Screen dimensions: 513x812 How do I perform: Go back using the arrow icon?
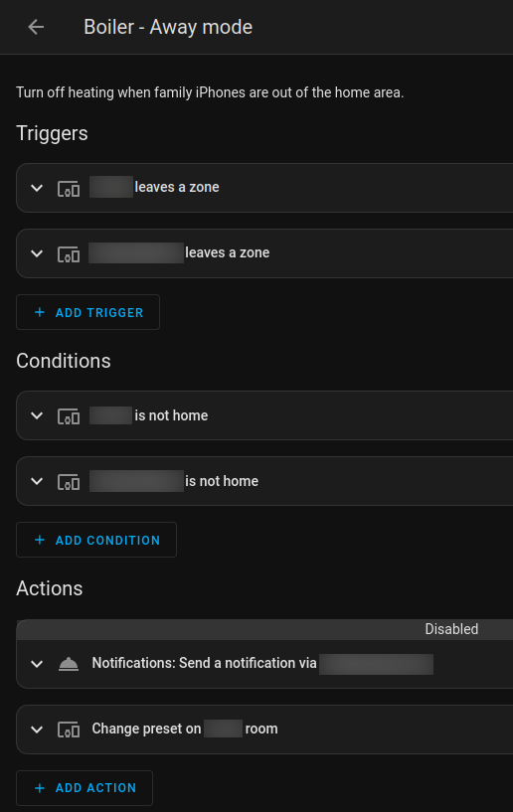pyautogui.click(x=36, y=27)
